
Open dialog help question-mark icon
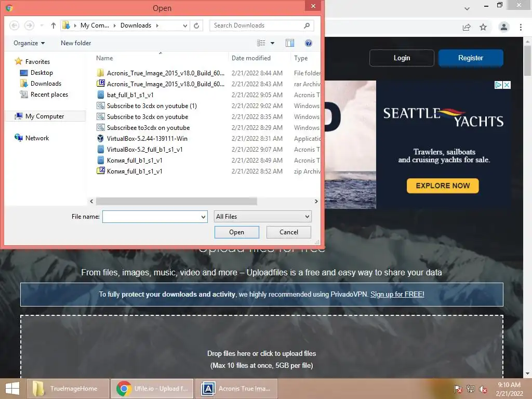[309, 43]
